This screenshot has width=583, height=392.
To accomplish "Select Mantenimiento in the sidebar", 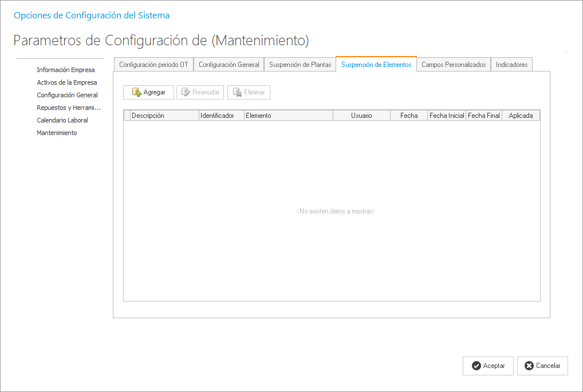I will [x=57, y=133].
